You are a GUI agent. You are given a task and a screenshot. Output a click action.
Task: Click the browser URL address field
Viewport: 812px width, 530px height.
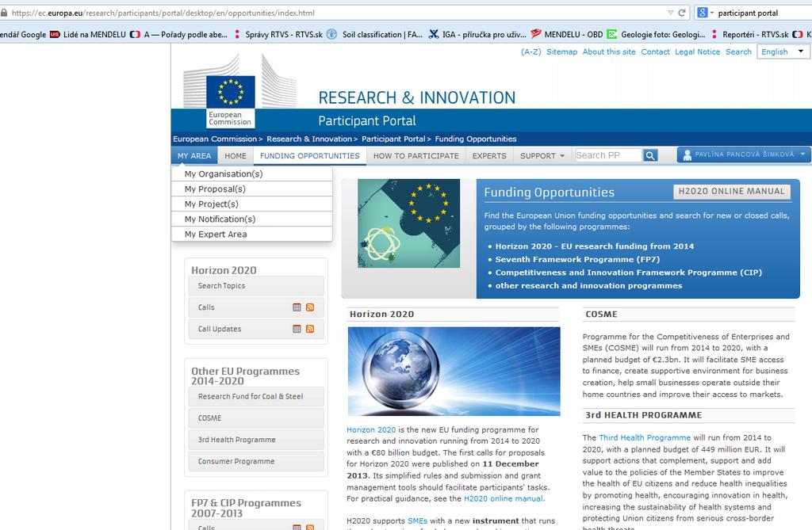coord(336,13)
